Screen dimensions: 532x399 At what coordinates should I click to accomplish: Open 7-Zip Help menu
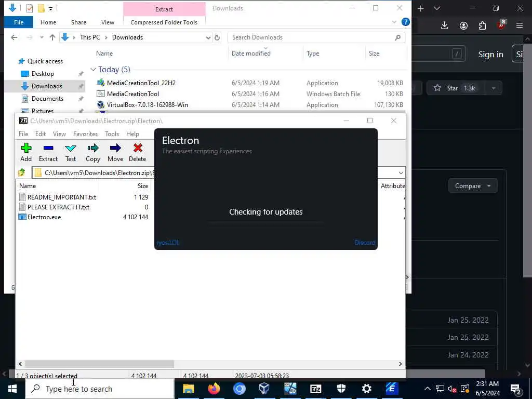[x=132, y=134]
